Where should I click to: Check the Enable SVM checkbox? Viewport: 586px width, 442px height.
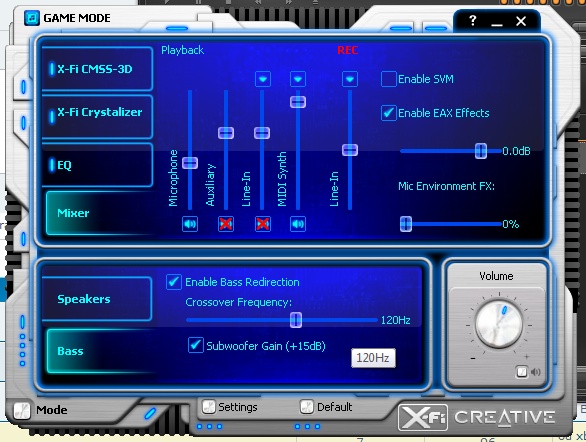(x=389, y=79)
